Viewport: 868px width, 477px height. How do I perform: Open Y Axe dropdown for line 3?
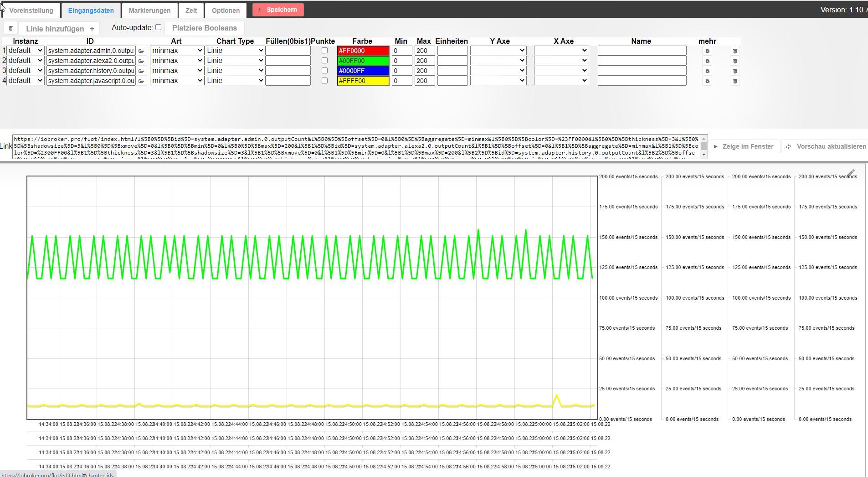tap(498, 71)
